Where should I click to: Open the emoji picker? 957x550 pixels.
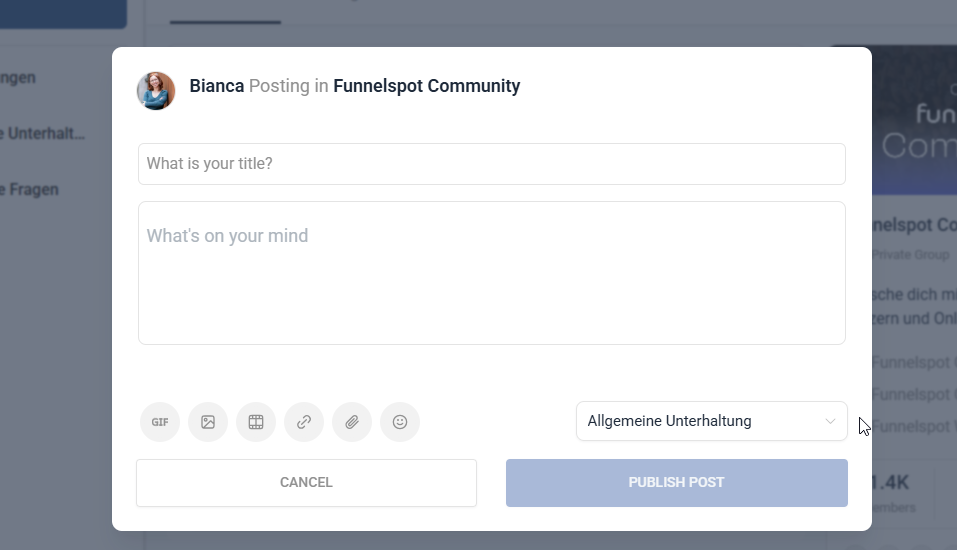pyautogui.click(x=400, y=422)
